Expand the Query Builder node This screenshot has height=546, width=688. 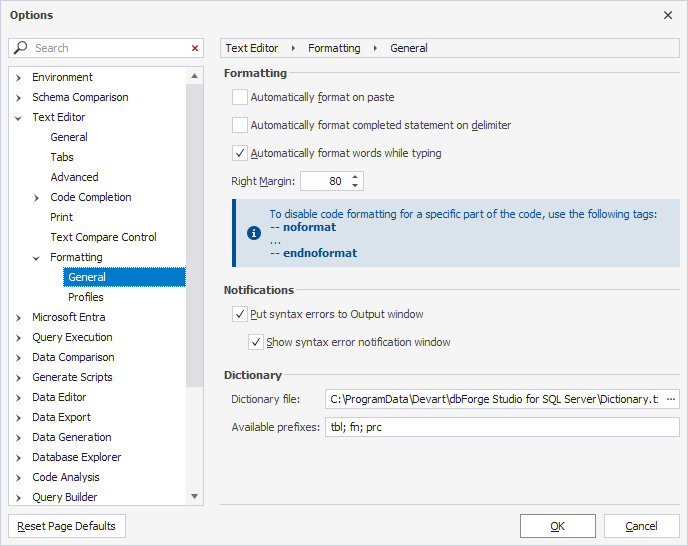click(18, 498)
